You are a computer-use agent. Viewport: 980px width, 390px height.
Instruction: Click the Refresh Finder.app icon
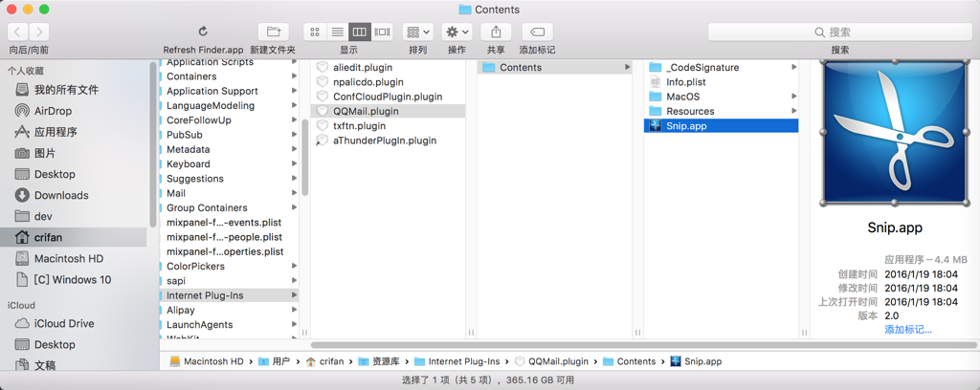point(203,32)
